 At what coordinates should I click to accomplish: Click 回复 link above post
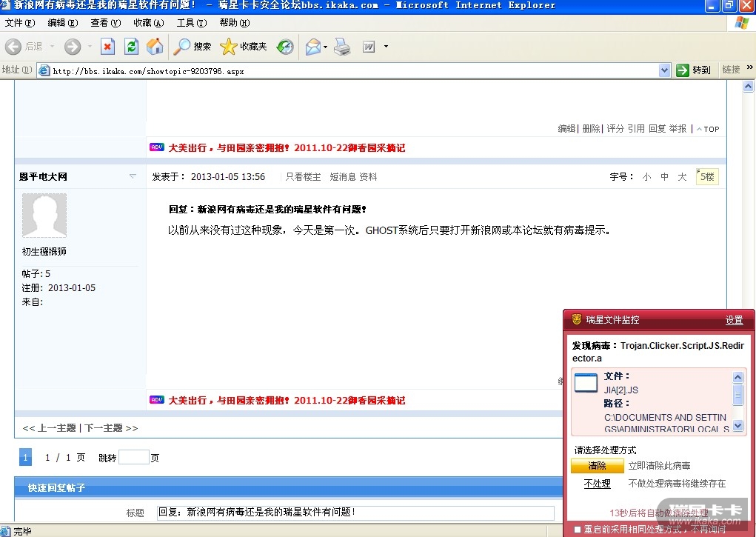(x=657, y=128)
